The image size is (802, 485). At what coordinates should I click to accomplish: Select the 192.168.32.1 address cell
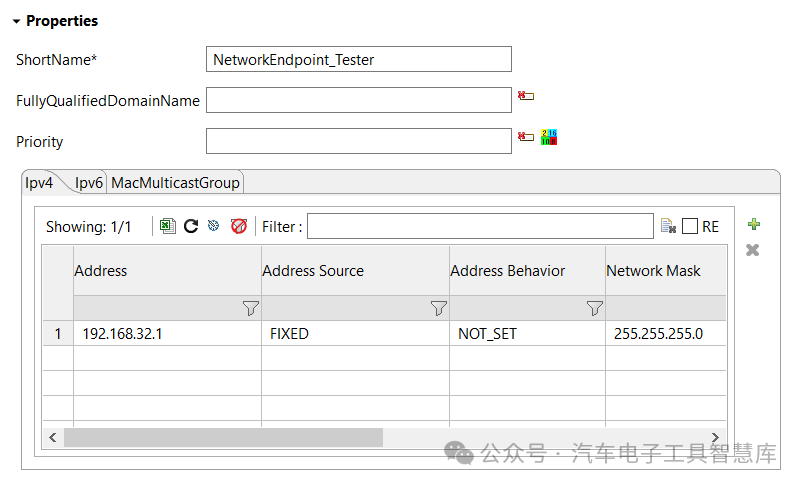click(167, 334)
